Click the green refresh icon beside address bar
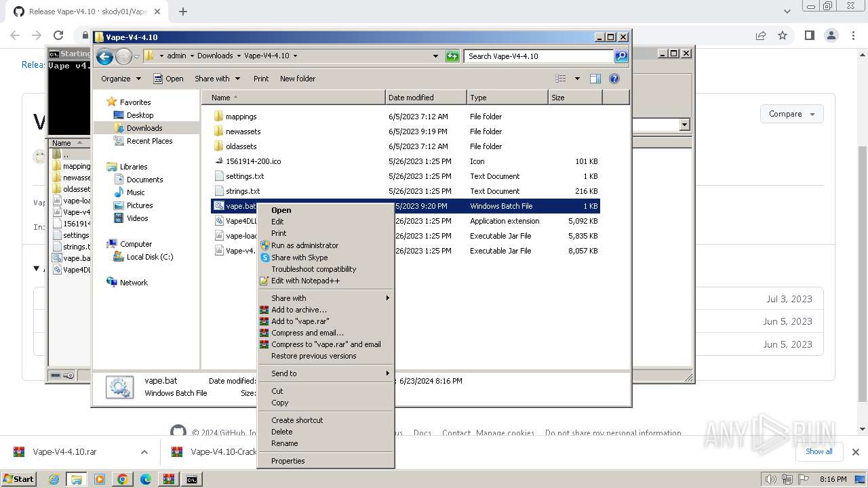The width and height of the screenshot is (868, 488). click(x=452, y=56)
